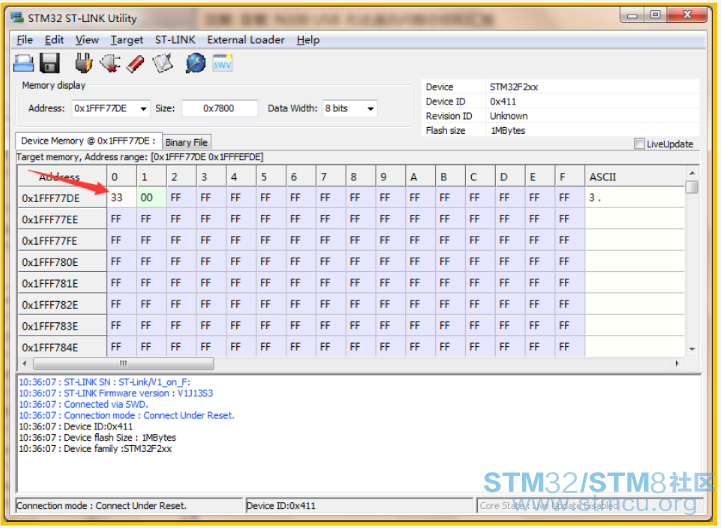The image size is (721, 528).
Task: Open the View menu
Action: pyautogui.click(x=87, y=40)
